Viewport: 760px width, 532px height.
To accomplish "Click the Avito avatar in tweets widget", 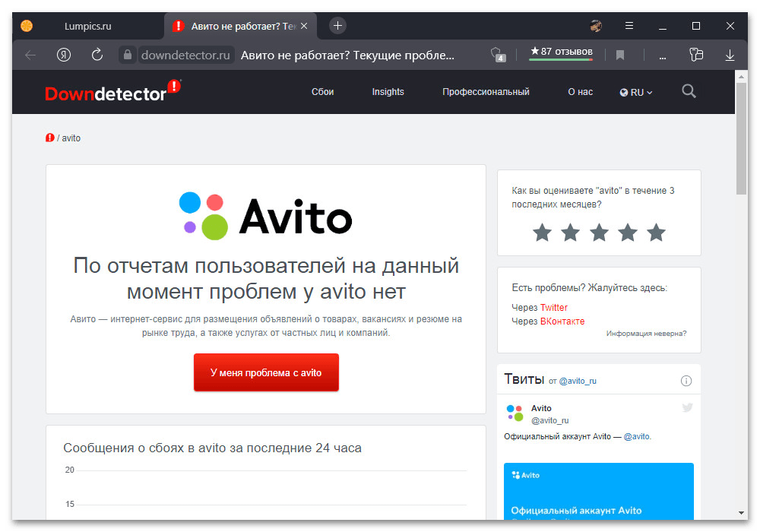I will 515,413.
